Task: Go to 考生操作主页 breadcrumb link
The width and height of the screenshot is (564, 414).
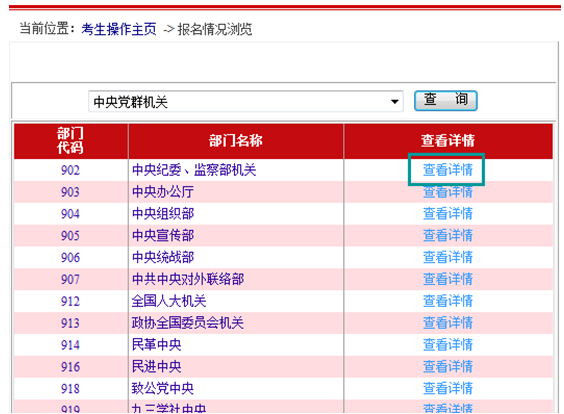Action: tap(119, 29)
